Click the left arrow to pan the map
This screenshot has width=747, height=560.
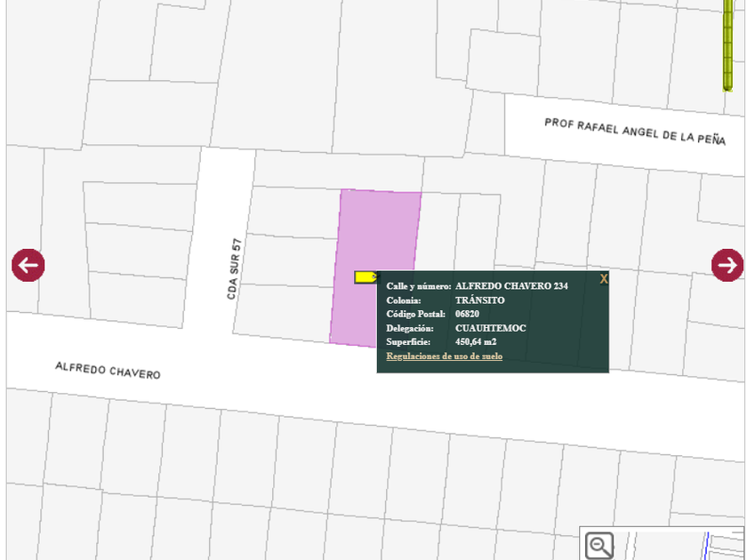tap(28, 265)
